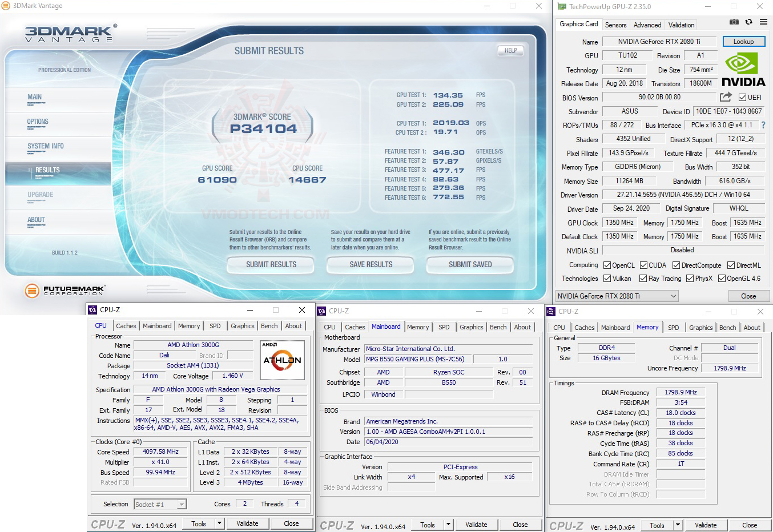This screenshot has width=773, height=532.
Task: Toggle the Ray Tracing checkbox
Action: click(x=643, y=279)
